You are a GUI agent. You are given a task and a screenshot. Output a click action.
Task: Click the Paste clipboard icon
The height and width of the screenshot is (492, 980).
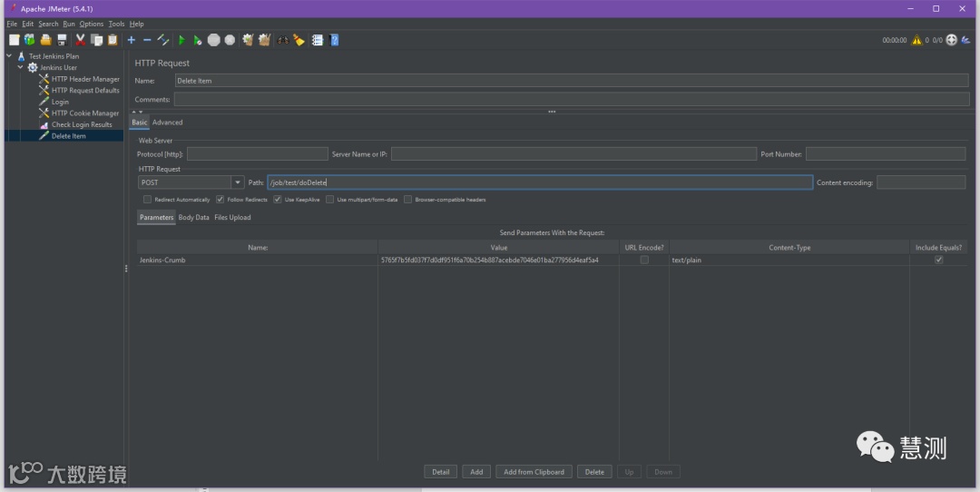(113, 40)
